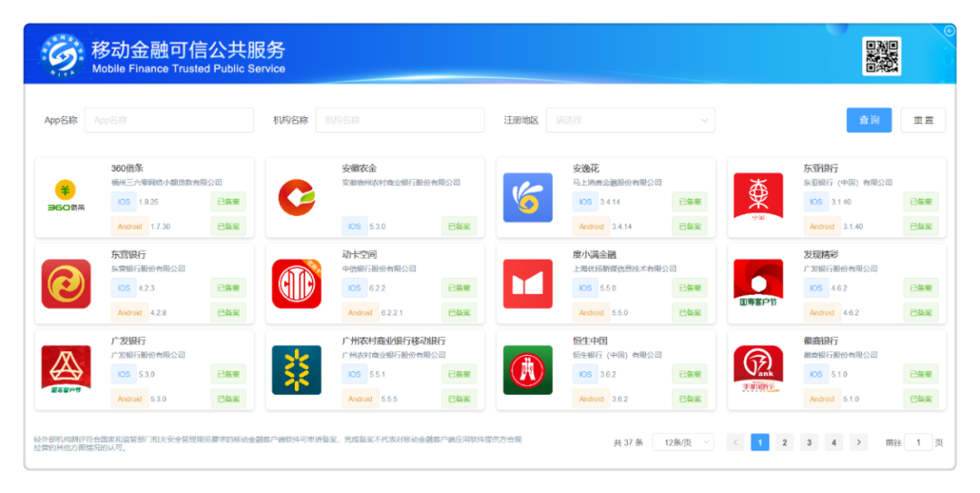Click the 广州农村商业银行移动银行 title
The height and width of the screenshot is (493, 980).
click(x=394, y=341)
